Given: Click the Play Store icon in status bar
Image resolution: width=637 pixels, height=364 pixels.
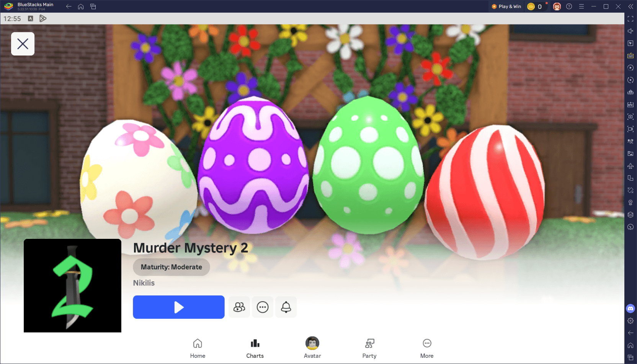Looking at the screenshot, I should pyautogui.click(x=43, y=18).
